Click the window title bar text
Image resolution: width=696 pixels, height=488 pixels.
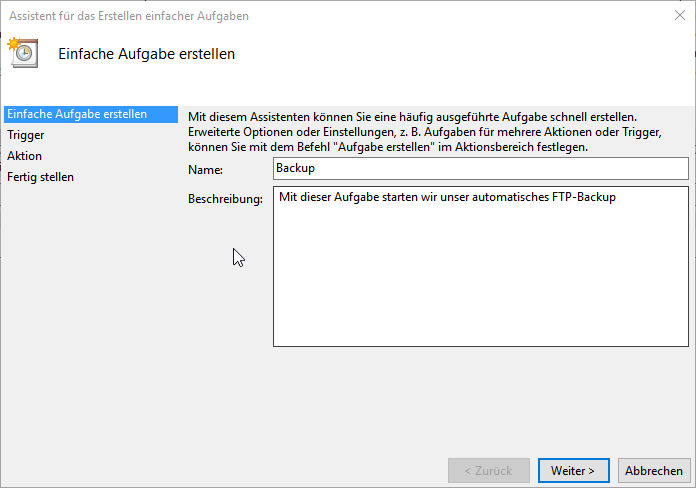(130, 16)
